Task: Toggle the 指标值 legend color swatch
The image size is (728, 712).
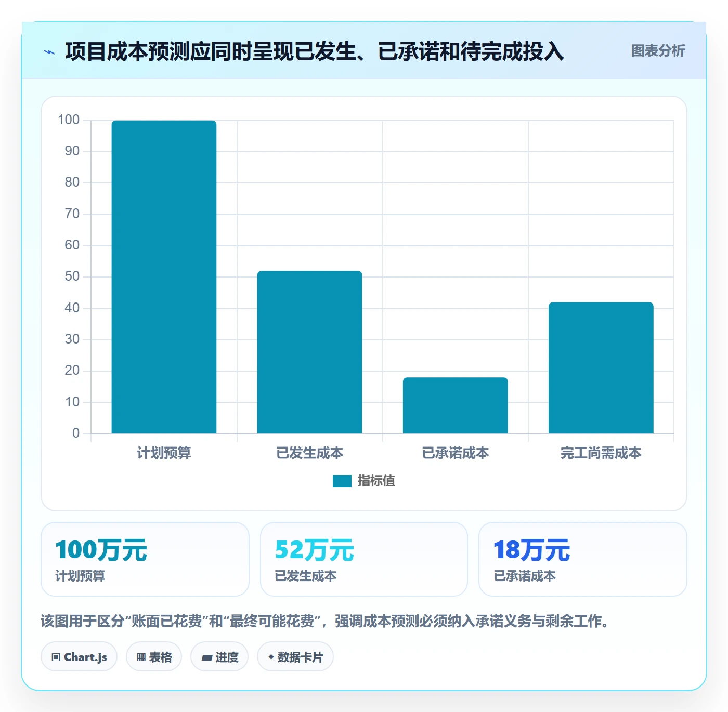Action: pyautogui.click(x=342, y=481)
